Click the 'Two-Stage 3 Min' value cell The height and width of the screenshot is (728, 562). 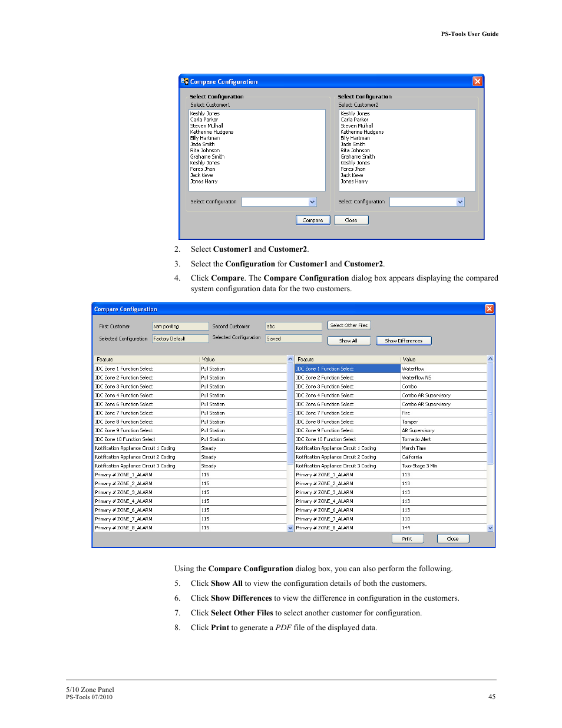pyautogui.click(x=444, y=466)
